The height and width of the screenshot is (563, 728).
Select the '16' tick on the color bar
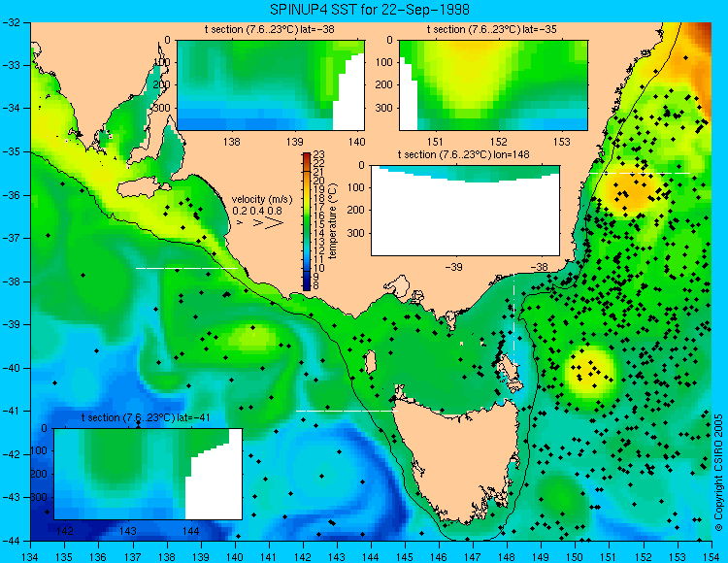click(x=319, y=216)
